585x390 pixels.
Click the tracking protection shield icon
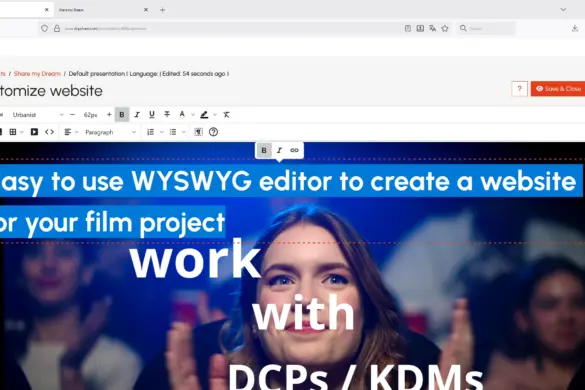pos(44,28)
